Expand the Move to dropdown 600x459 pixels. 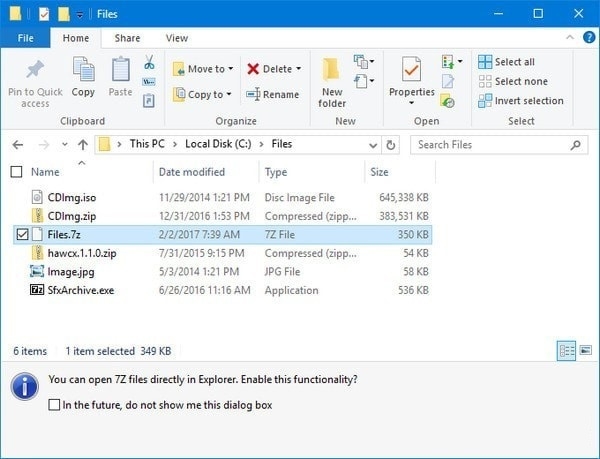[x=231, y=69]
